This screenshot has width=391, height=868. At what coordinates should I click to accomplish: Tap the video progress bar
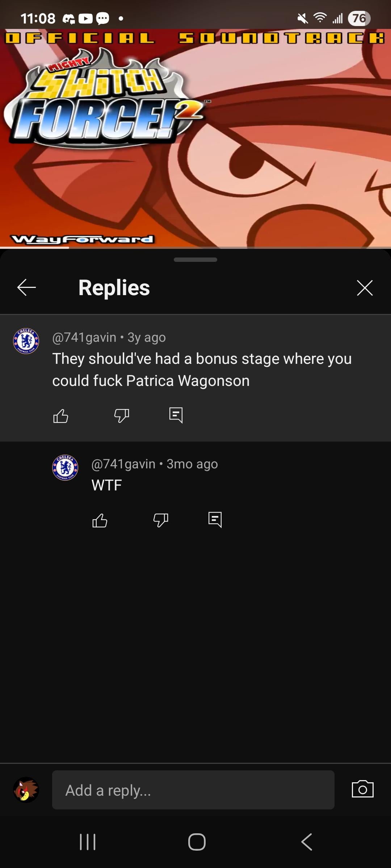[195, 248]
